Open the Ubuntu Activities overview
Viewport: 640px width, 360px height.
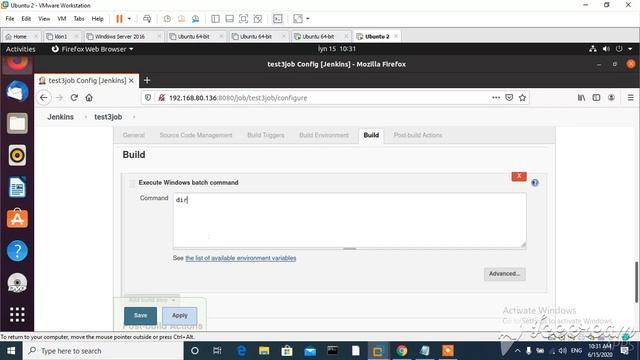click(x=20, y=49)
